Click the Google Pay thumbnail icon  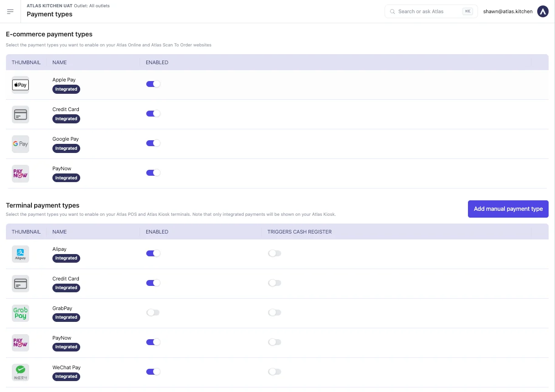click(x=21, y=144)
